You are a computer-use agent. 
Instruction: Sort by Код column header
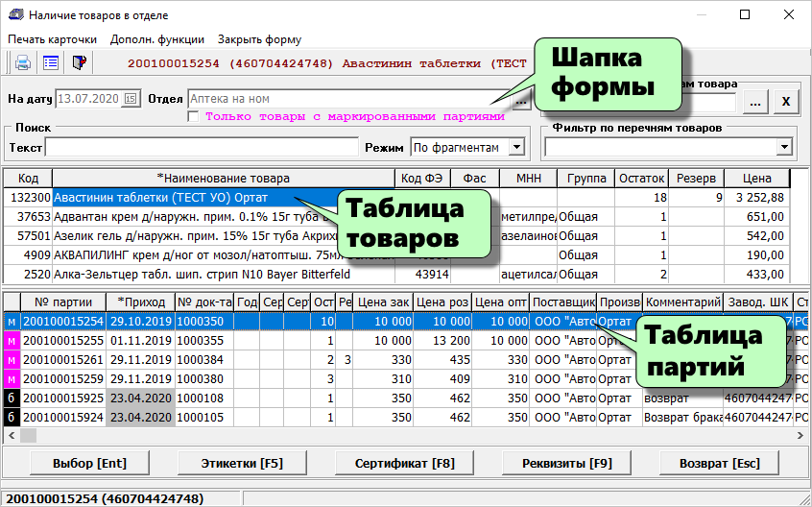(x=28, y=179)
